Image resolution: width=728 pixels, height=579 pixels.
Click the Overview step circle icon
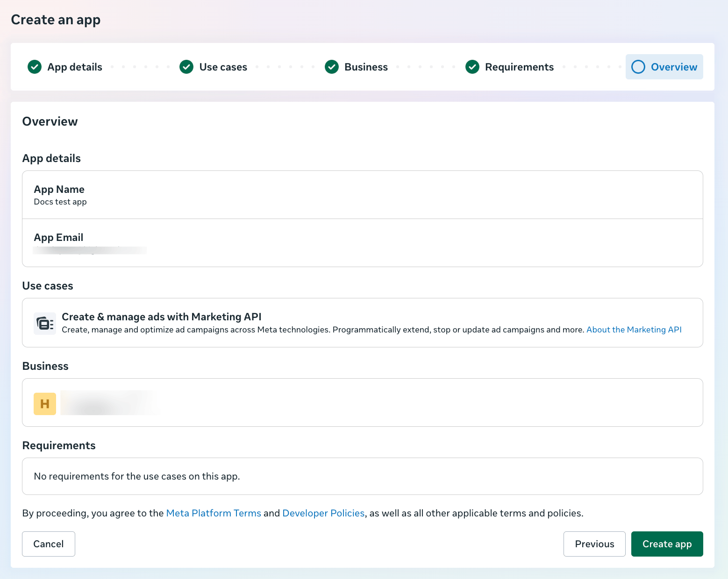point(638,67)
